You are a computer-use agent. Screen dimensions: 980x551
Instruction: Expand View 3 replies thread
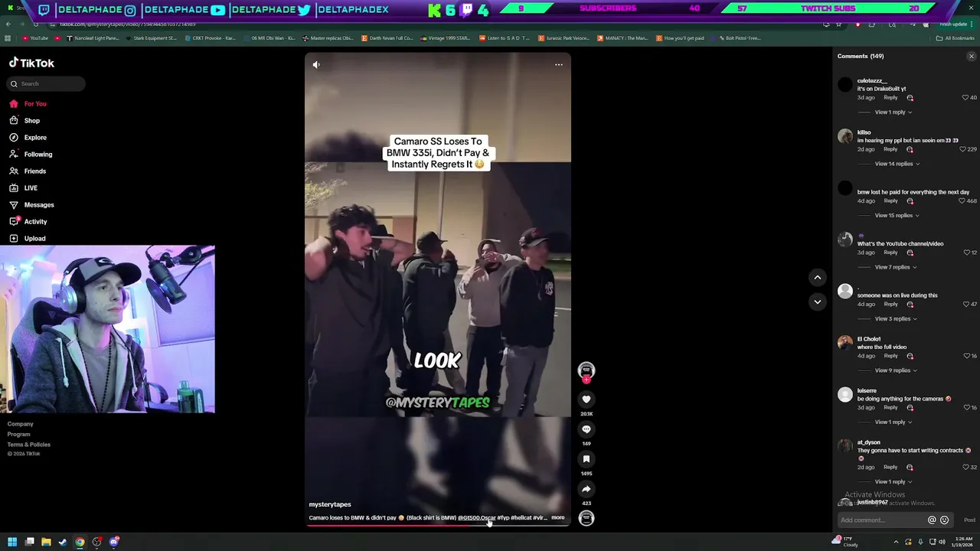(x=895, y=319)
